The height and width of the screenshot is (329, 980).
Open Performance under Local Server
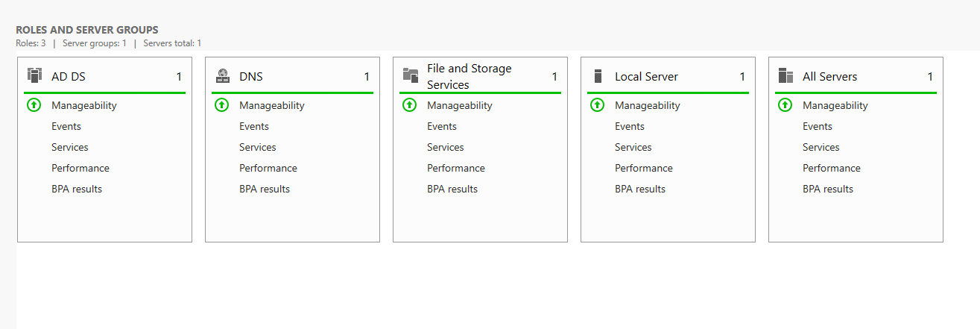pos(644,168)
